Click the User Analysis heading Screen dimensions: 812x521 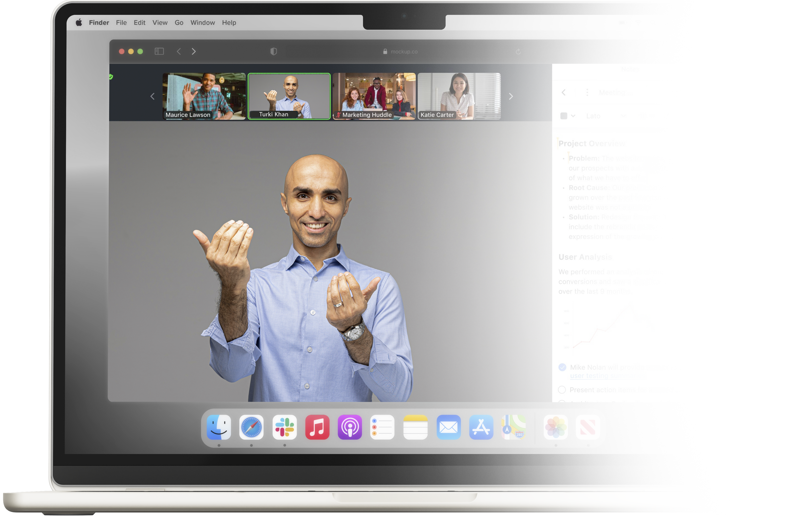pos(585,257)
